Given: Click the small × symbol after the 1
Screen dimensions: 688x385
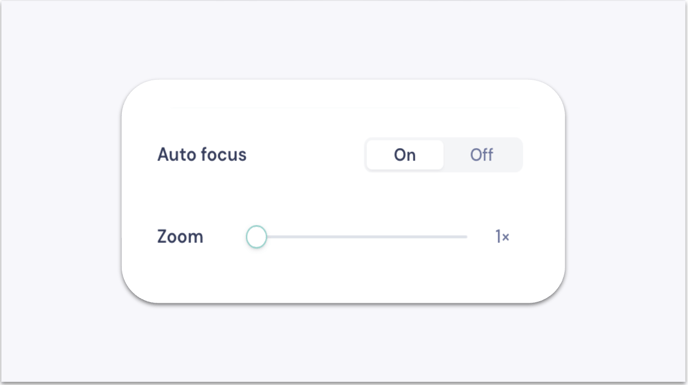Looking at the screenshot, I should 506,237.
